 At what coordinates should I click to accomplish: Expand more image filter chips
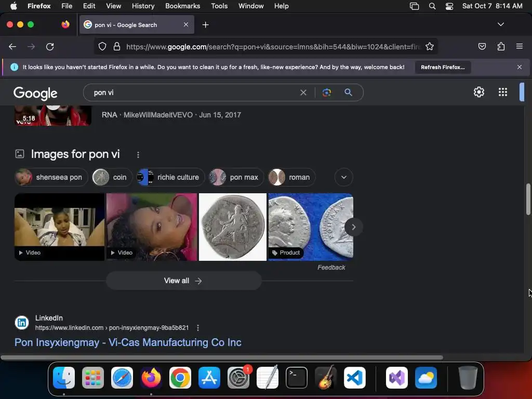point(344,177)
